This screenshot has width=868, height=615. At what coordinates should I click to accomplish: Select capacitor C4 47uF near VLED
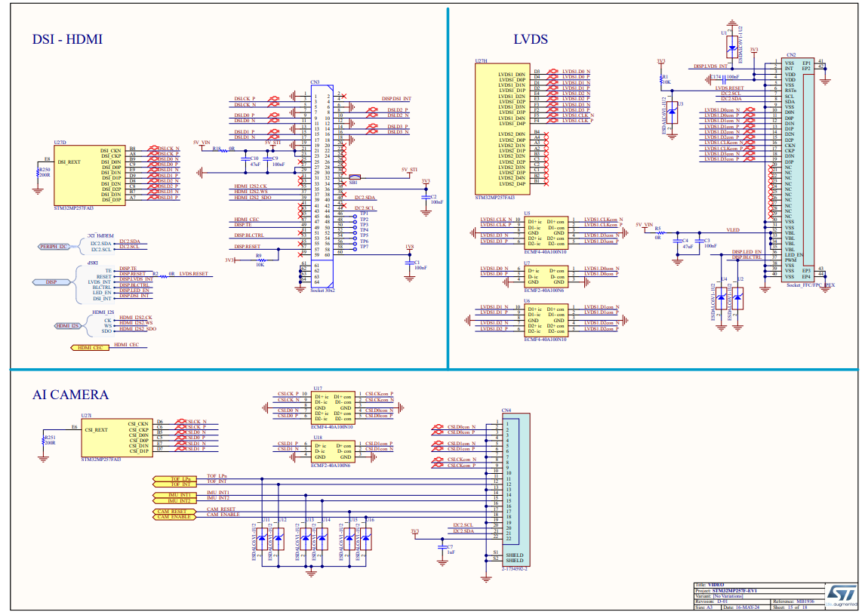pyautogui.click(x=678, y=241)
